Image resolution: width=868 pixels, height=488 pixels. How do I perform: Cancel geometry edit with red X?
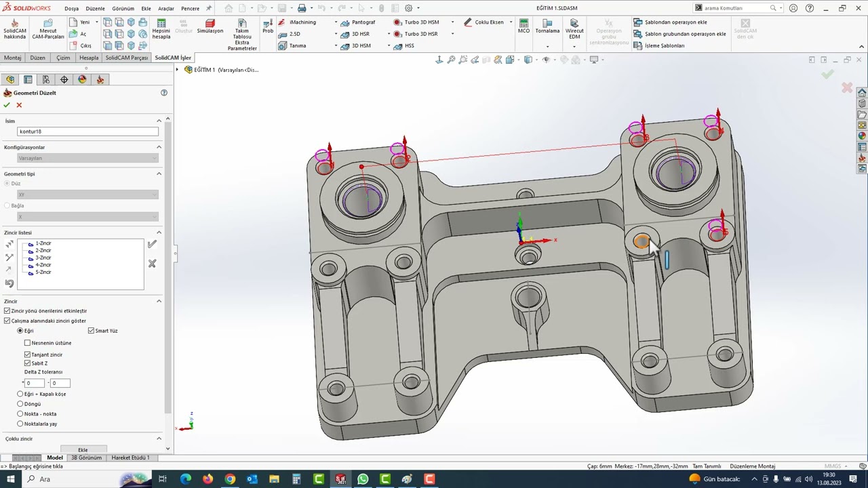pos(19,105)
